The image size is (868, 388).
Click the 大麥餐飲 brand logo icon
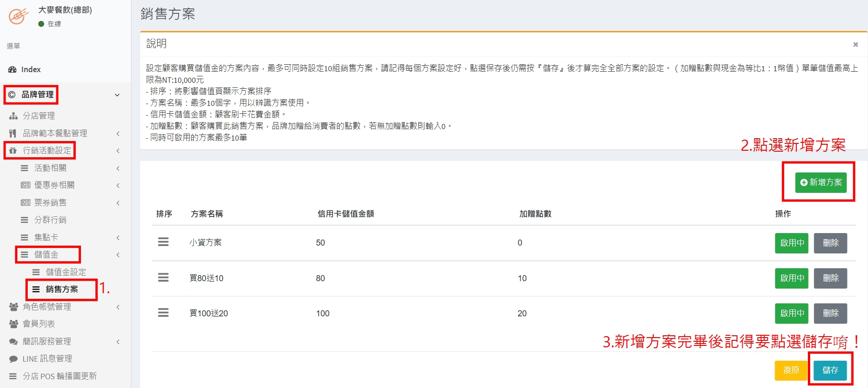[x=19, y=16]
